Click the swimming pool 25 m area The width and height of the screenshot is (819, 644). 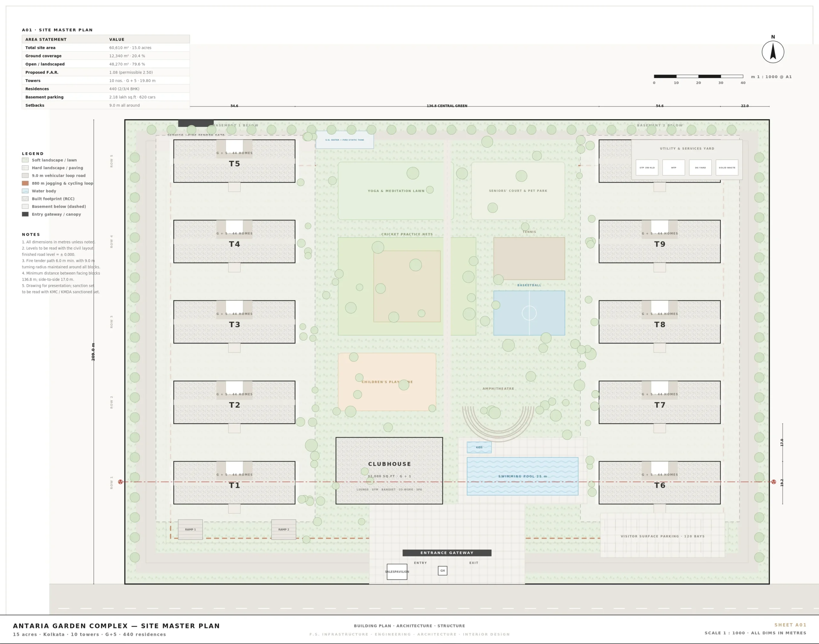[522, 476]
